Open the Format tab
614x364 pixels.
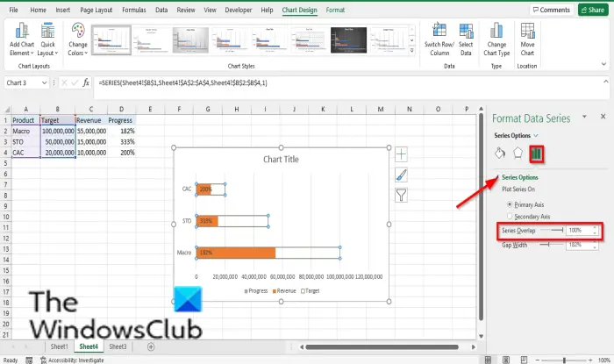tap(335, 10)
